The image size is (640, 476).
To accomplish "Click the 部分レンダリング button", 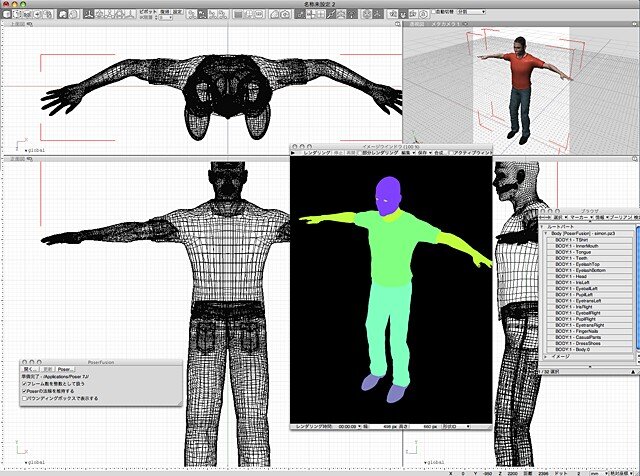I will coord(380,152).
